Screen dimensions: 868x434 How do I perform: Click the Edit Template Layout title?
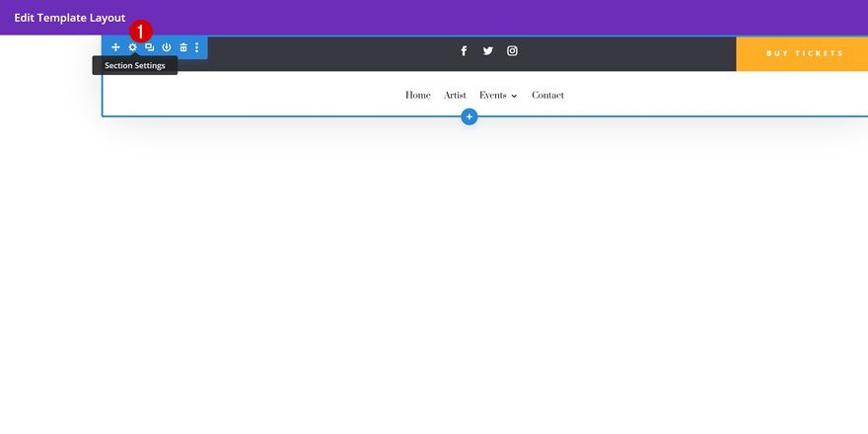coord(70,18)
